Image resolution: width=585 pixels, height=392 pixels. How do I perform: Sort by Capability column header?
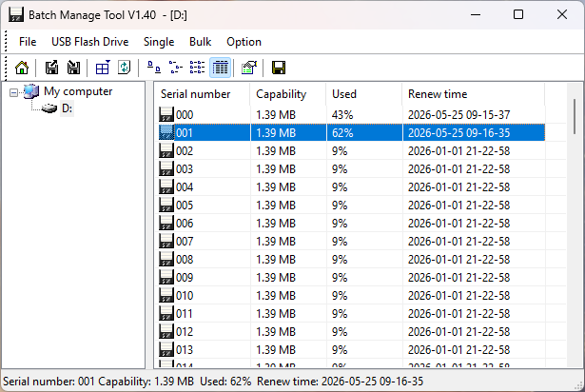[288, 94]
